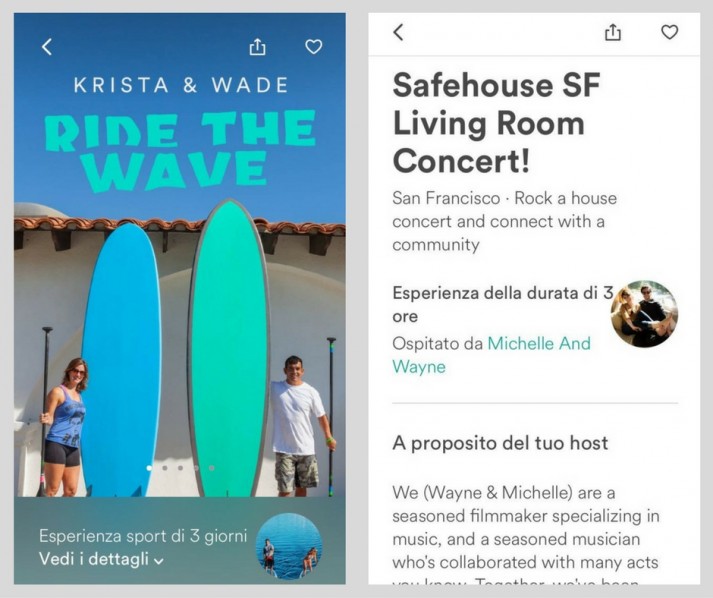Share the Safehouse SF Living Room Concert
713x598 pixels.
tap(613, 32)
